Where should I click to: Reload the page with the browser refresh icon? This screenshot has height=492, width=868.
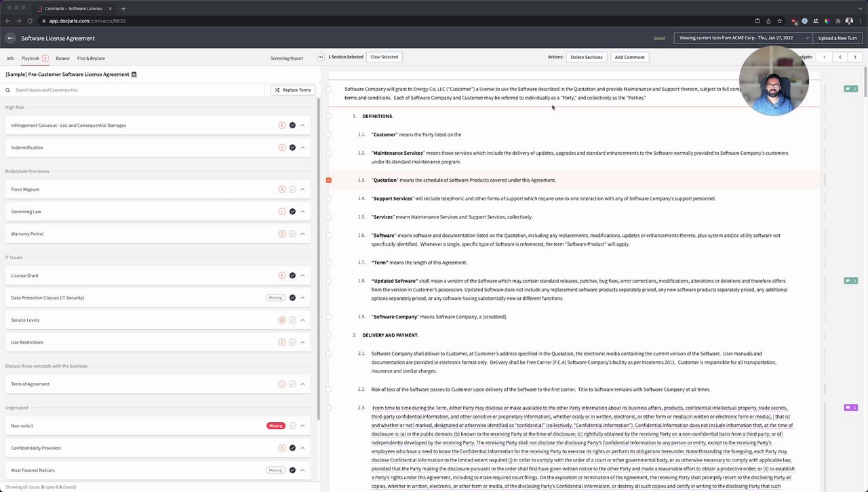[29, 21]
